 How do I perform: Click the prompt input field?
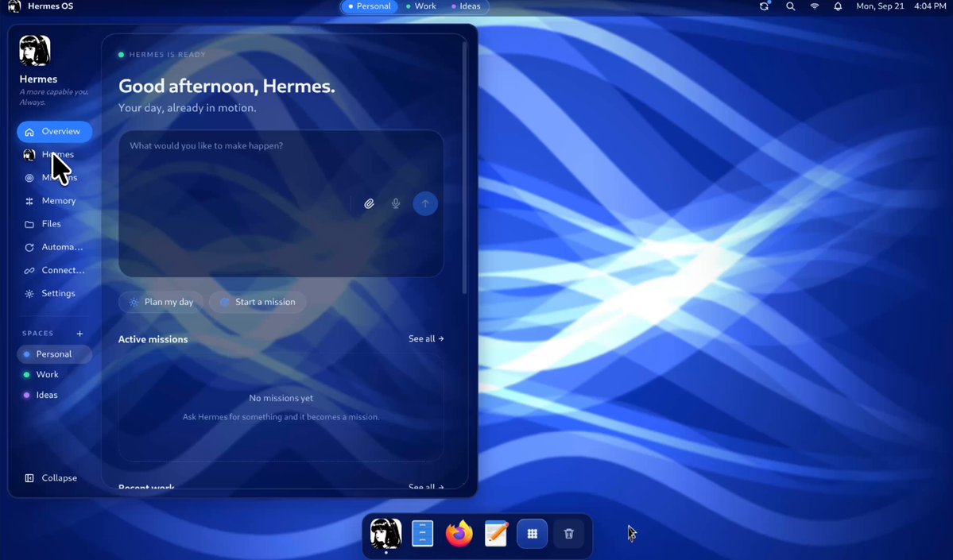pos(281,203)
